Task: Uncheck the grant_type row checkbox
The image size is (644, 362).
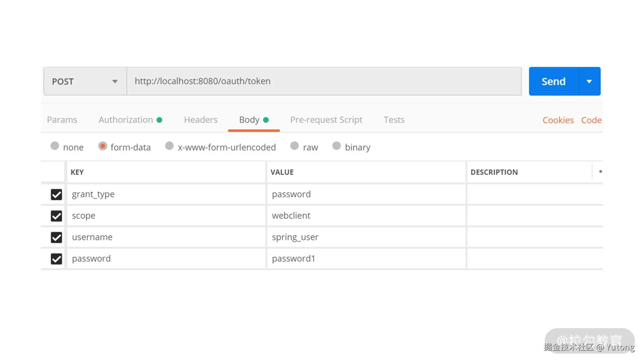Action: 56,194
